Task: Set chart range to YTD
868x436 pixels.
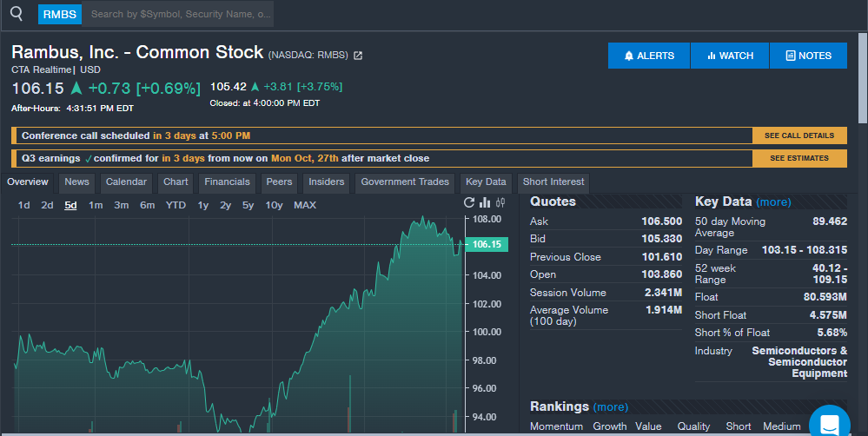Action: tap(176, 205)
